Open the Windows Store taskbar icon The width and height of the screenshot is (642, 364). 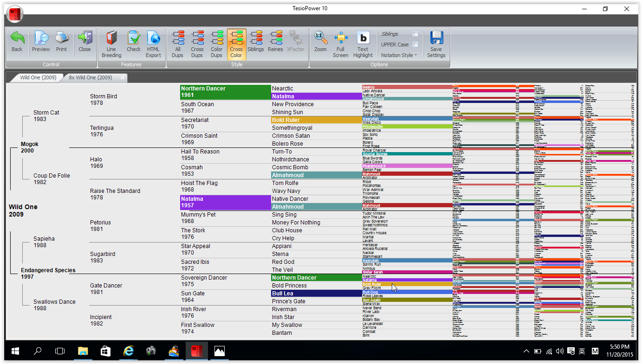[x=105, y=351]
